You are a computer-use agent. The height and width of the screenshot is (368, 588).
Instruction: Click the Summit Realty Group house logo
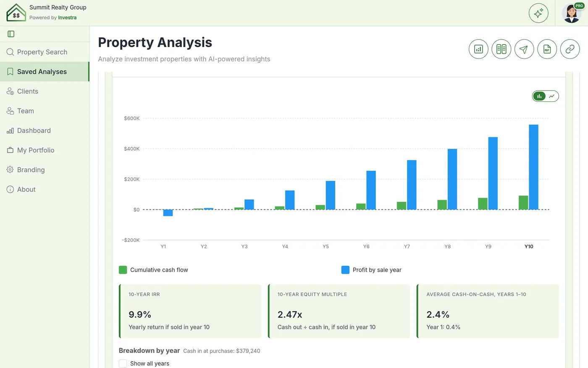click(x=16, y=13)
